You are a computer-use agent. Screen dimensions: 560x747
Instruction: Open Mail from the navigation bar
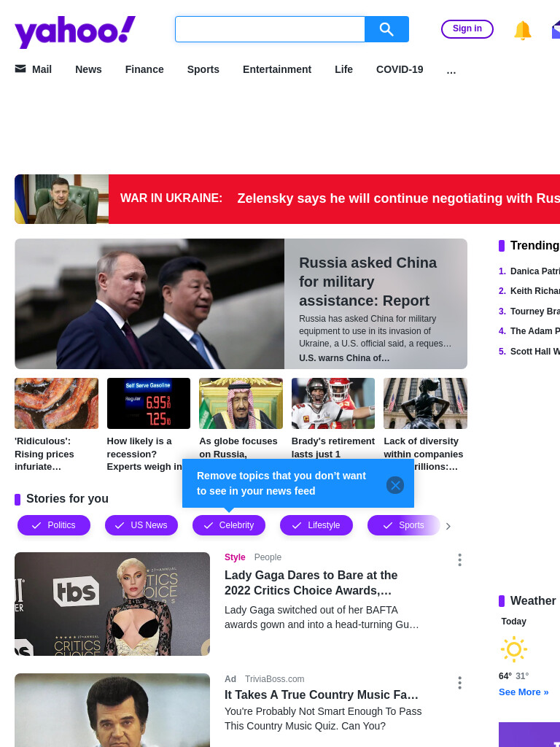click(x=34, y=69)
